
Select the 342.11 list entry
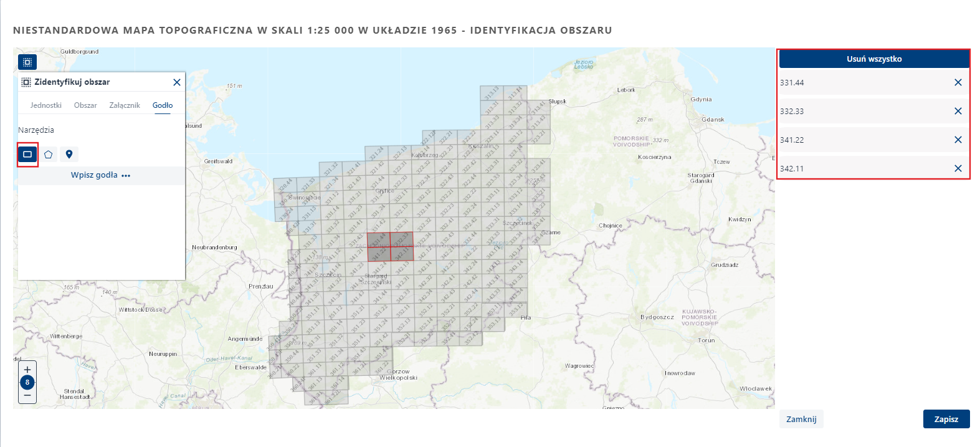tap(874, 168)
